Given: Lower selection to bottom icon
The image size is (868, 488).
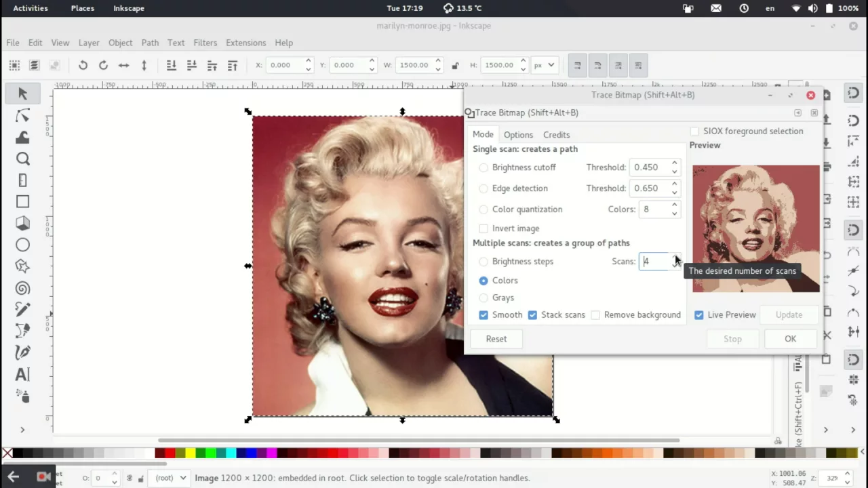Looking at the screenshot, I should click(x=171, y=65).
